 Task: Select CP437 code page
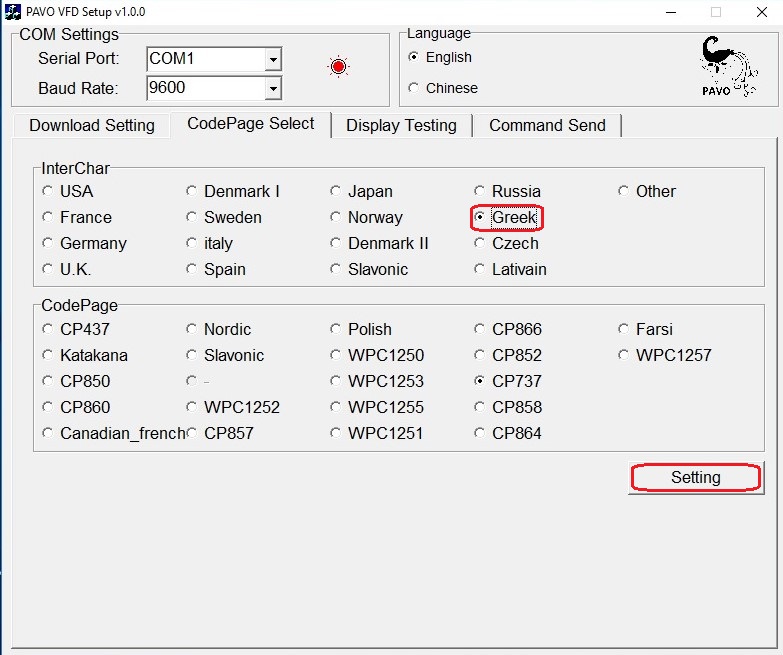[x=76, y=329]
